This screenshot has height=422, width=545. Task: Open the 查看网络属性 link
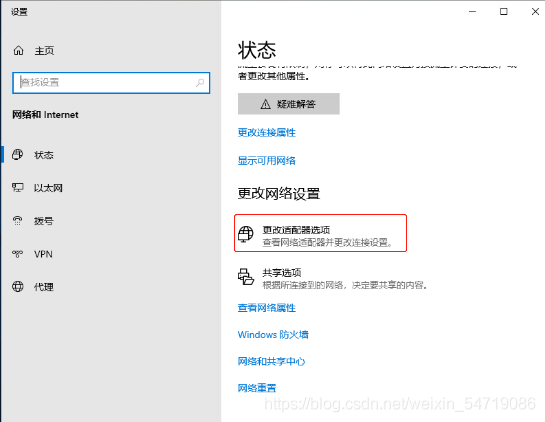coord(267,308)
